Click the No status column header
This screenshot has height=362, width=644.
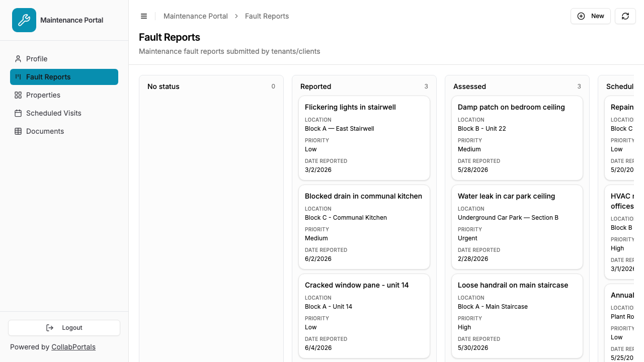click(164, 86)
